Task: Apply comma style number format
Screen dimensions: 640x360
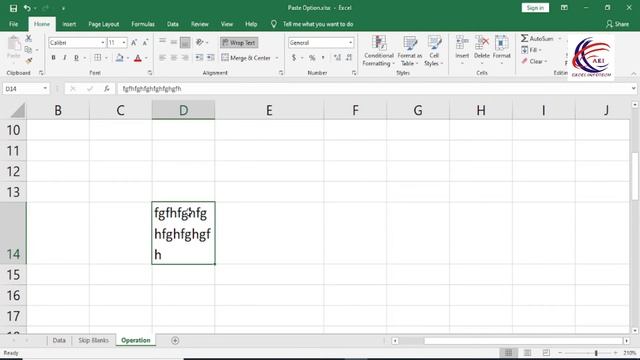Action: pyautogui.click(x=323, y=58)
